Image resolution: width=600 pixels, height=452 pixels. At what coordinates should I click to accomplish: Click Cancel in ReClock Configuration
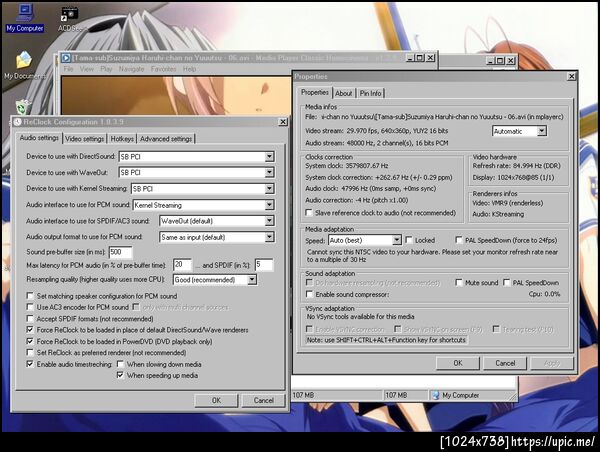pos(264,400)
